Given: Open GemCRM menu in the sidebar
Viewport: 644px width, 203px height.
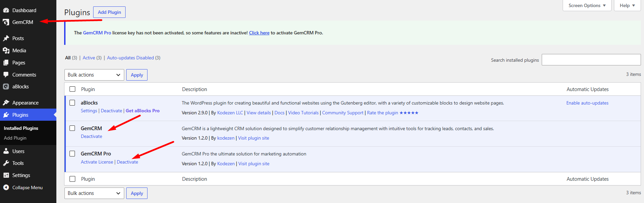Looking at the screenshot, I should (x=23, y=22).
